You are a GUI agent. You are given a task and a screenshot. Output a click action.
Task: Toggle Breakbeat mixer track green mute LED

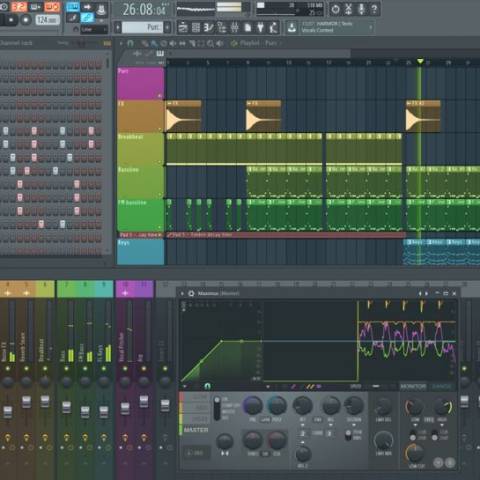[45, 368]
